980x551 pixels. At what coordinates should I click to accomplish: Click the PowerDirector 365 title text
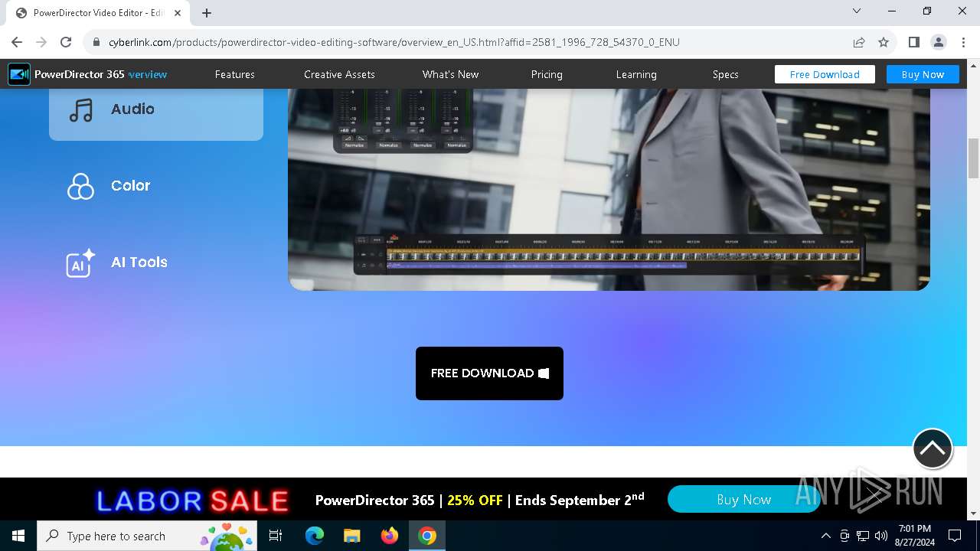pos(80,74)
